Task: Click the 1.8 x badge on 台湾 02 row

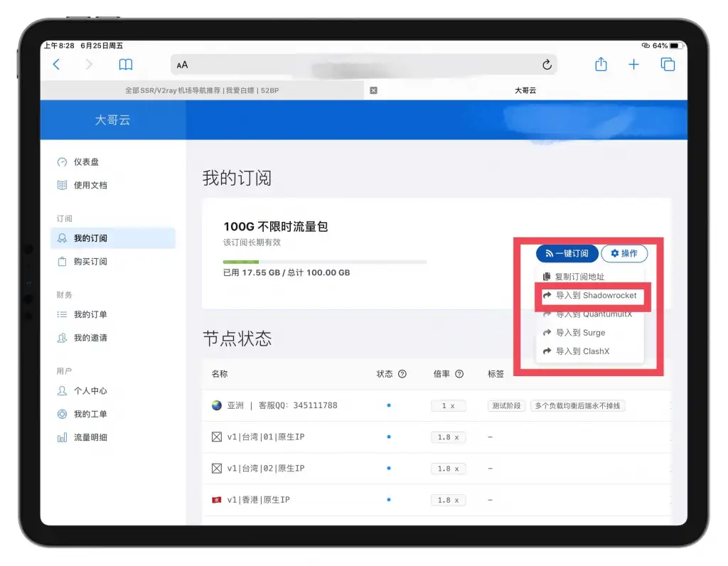Action: [x=448, y=469]
